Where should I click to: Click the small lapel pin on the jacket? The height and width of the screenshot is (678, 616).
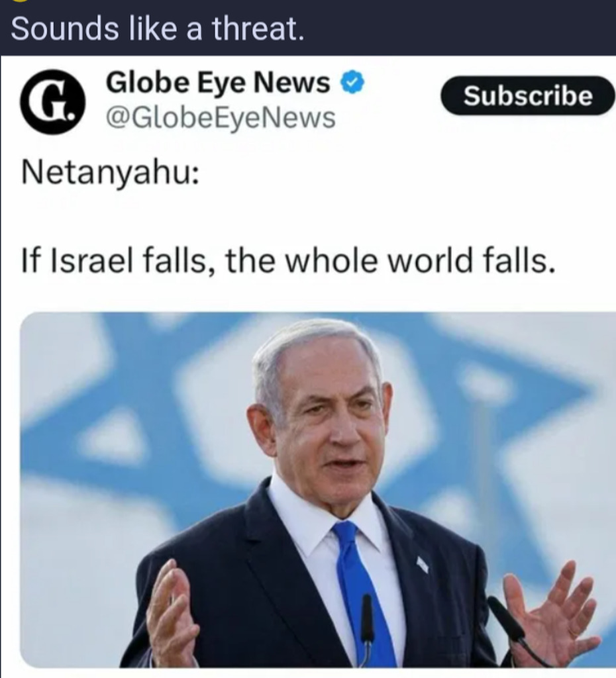click(x=423, y=564)
